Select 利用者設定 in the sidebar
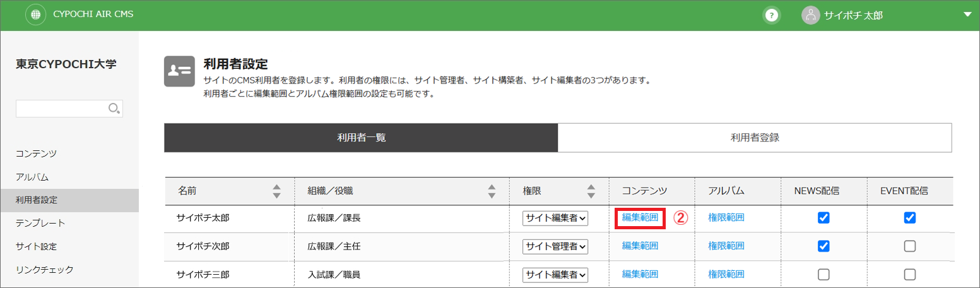980x288 pixels. point(69,200)
